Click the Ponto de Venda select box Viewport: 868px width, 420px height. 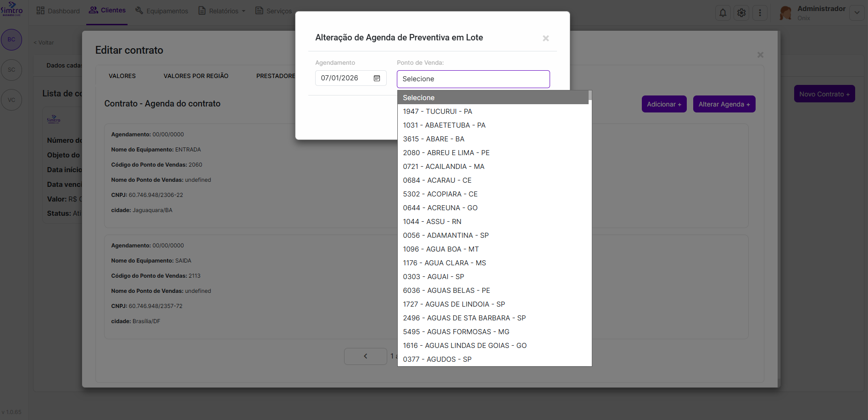(x=473, y=79)
